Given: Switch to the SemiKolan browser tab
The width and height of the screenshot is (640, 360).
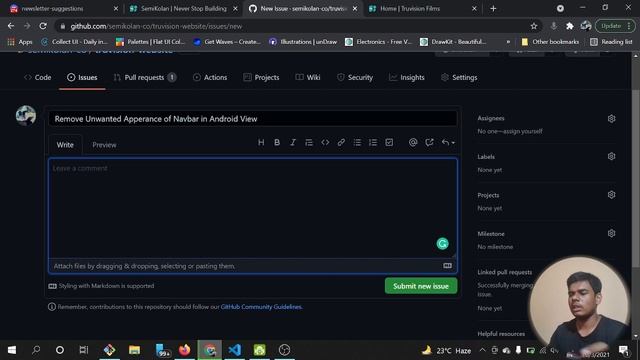Looking at the screenshot, I should 183,9.
